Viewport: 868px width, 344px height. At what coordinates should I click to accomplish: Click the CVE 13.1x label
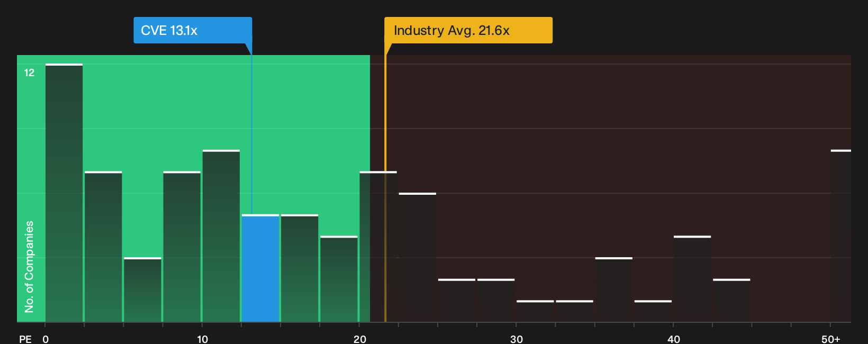click(193, 30)
